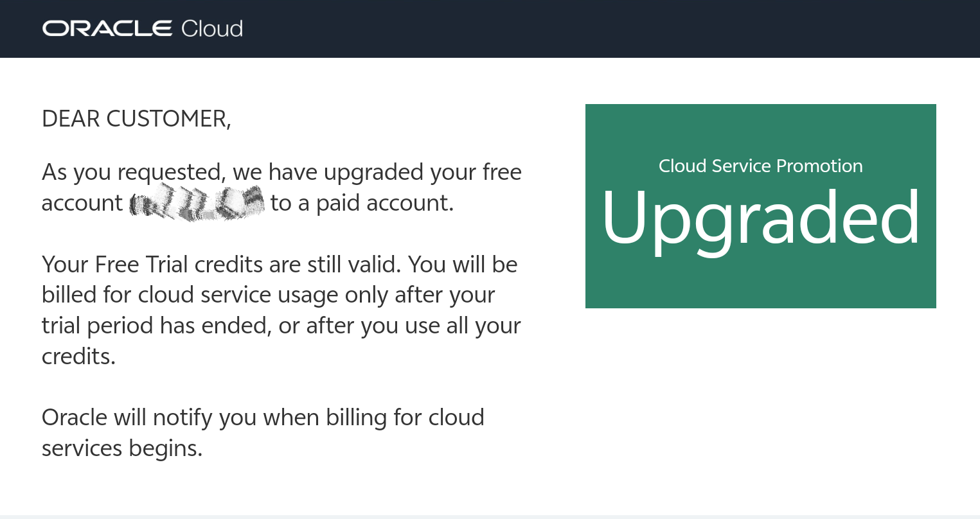The height and width of the screenshot is (519, 980).
Task: Click the word Cloud beside Oracle logo
Action: pos(212,28)
